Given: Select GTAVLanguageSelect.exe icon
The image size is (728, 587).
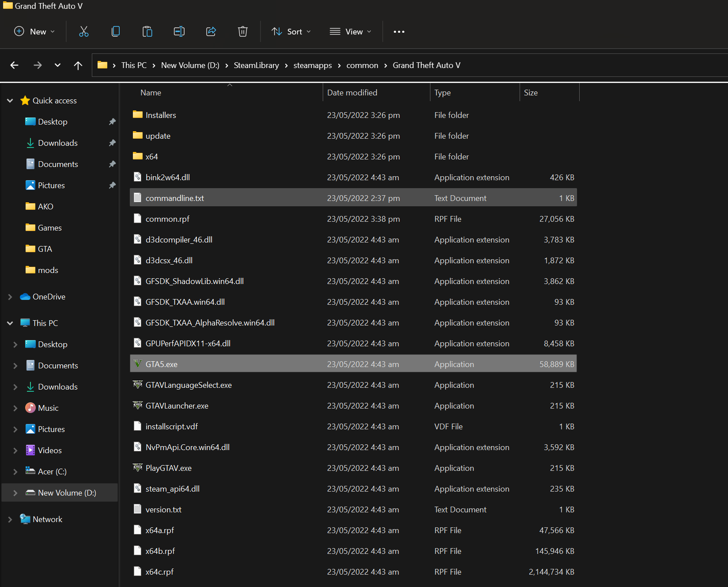Looking at the screenshot, I should point(138,385).
